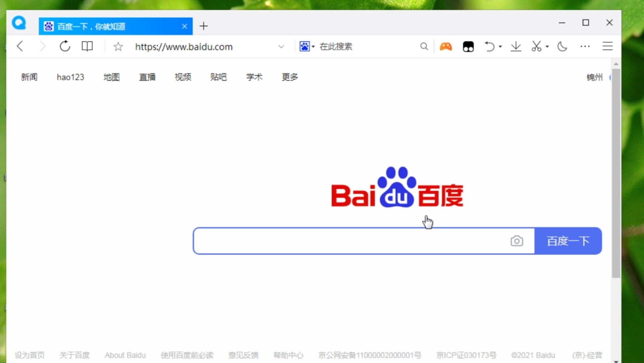Click the camera image search icon
Screen dimensions: 644x363
click(x=517, y=241)
